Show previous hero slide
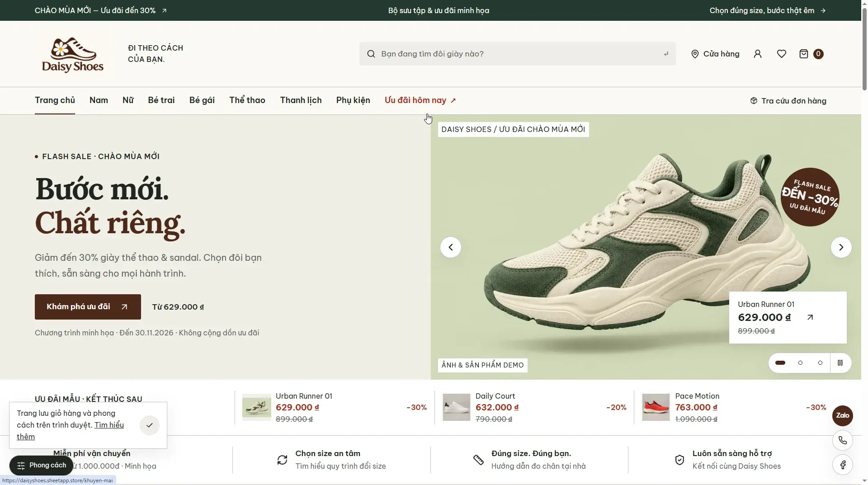868x485 pixels. [x=451, y=247]
